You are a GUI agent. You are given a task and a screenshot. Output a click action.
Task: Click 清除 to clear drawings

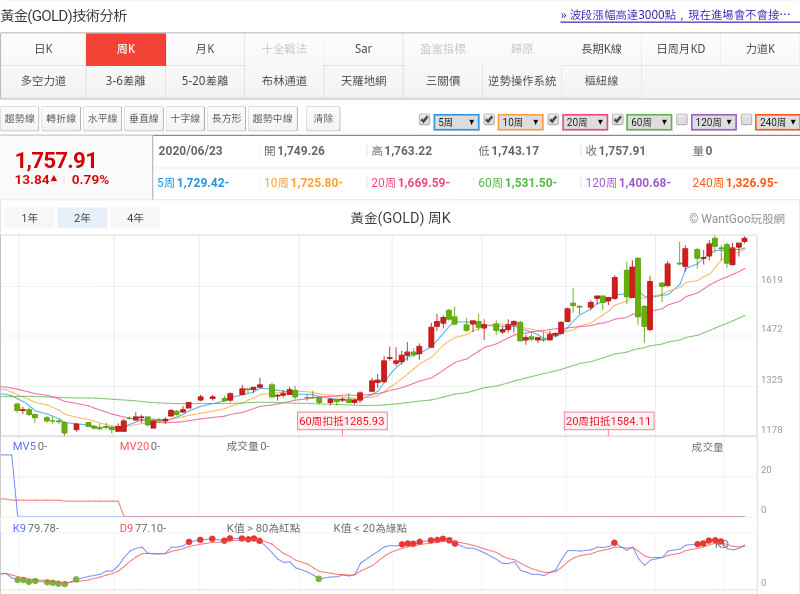pyautogui.click(x=323, y=119)
